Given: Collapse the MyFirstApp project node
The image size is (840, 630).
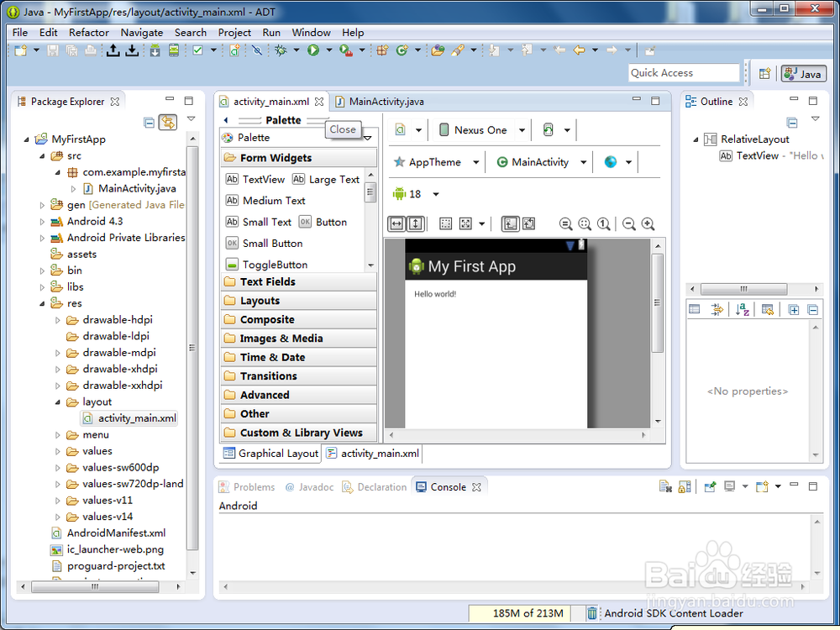Looking at the screenshot, I should [26, 139].
